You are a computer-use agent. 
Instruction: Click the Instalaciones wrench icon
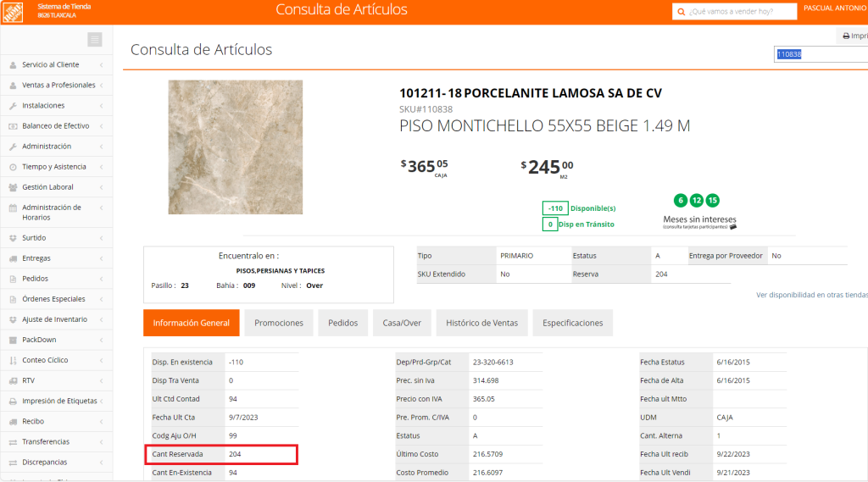pyautogui.click(x=13, y=106)
